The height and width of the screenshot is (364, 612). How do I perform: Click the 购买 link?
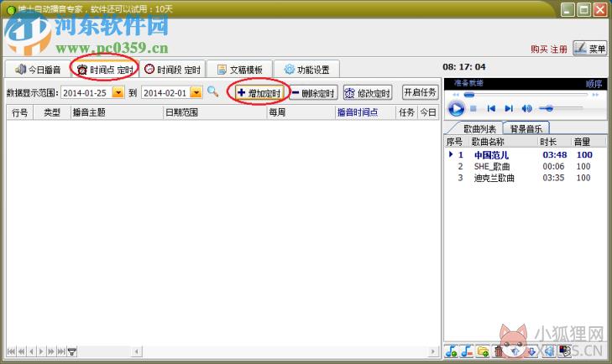539,49
